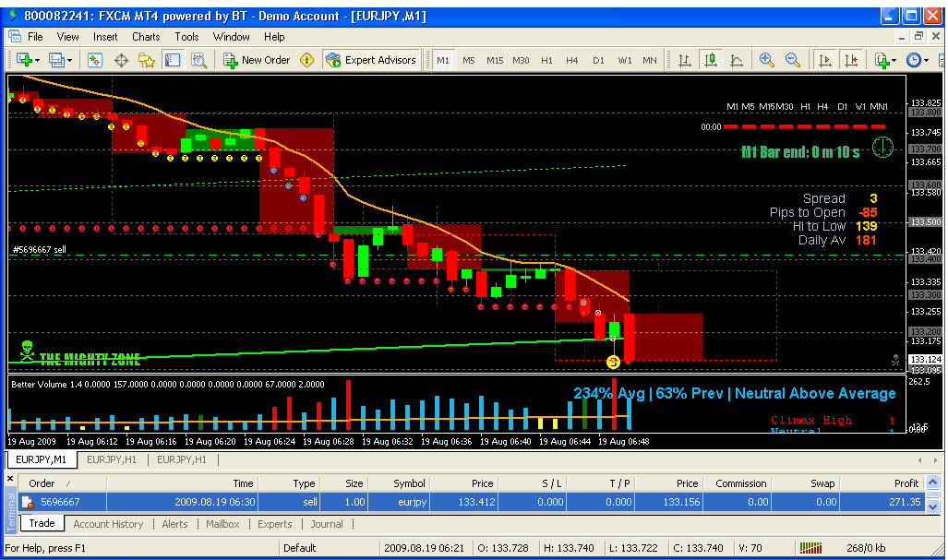
Task: Select the M30 timeframe button
Action: (521, 60)
